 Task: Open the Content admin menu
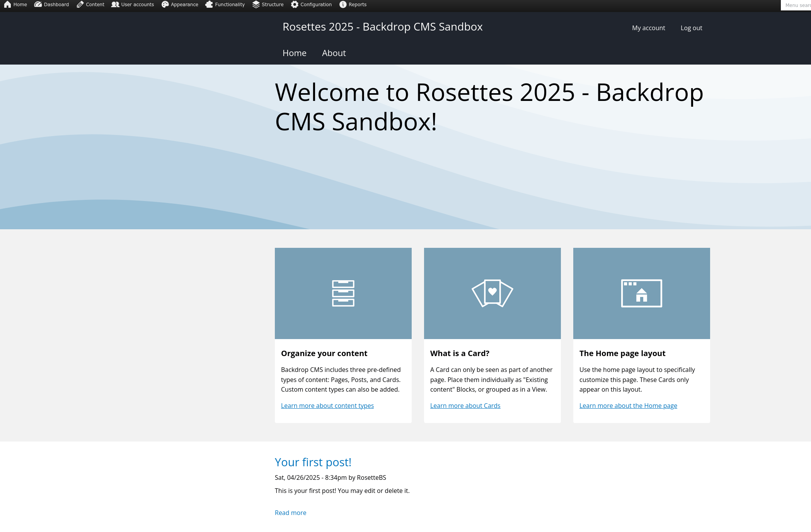[91, 5]
